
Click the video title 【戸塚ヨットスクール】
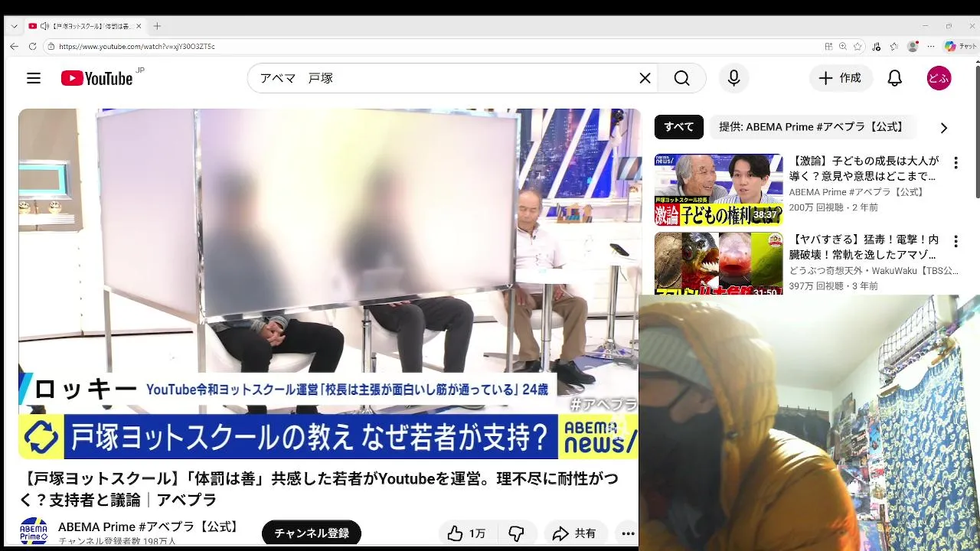(x=318, y=489)
